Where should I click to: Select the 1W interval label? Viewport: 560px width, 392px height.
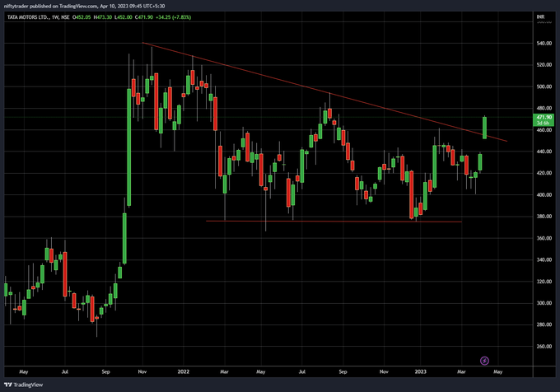(x=55, y=17)
